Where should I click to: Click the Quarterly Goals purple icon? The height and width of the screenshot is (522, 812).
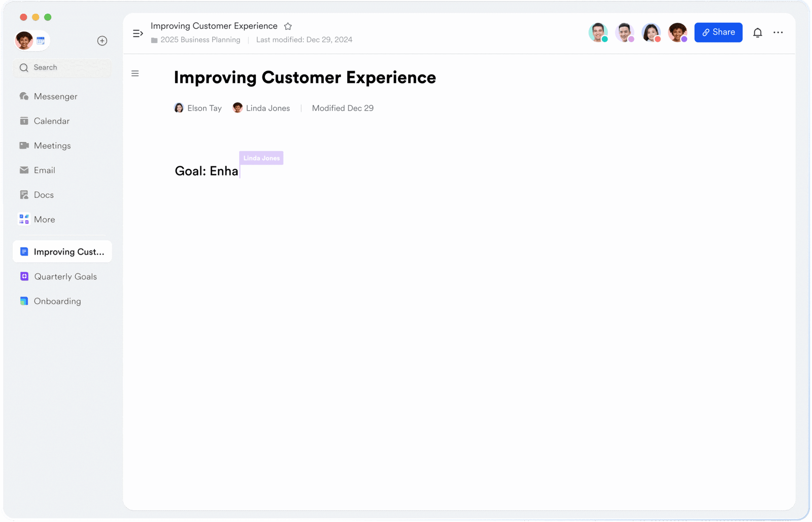[x=24, y=276]
